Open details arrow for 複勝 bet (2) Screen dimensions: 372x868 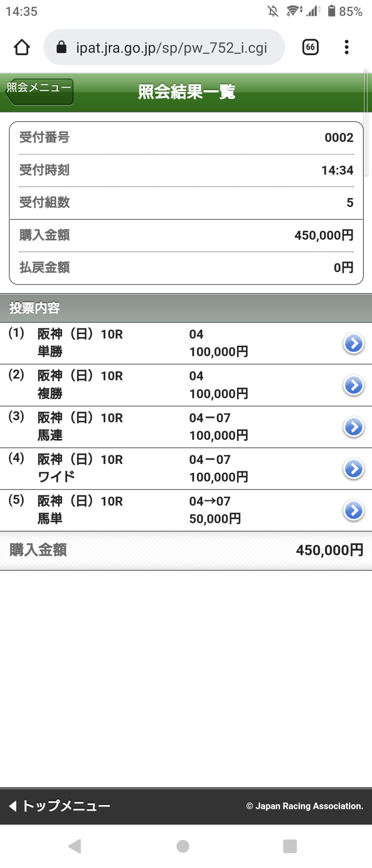pyautogui.click(x=354, y=385)
